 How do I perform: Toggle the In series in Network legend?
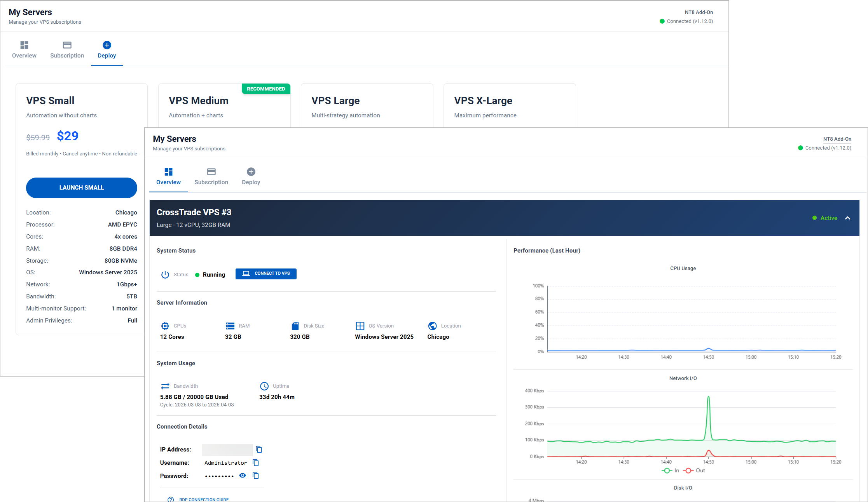671,471
